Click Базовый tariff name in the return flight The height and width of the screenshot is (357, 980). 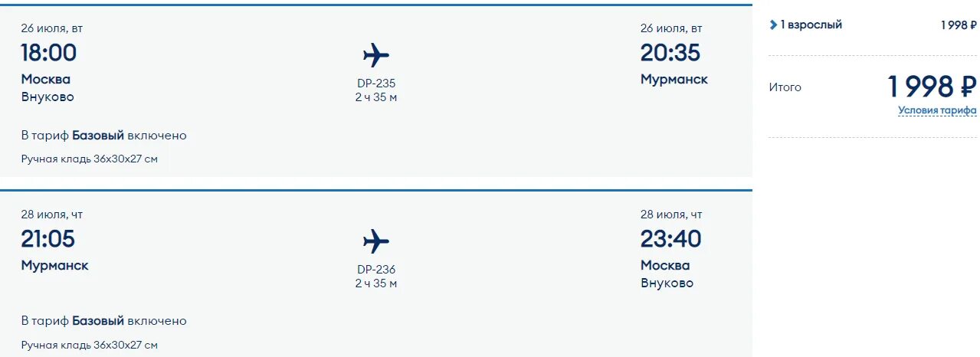pyautogui.click(x=98, y=321)
